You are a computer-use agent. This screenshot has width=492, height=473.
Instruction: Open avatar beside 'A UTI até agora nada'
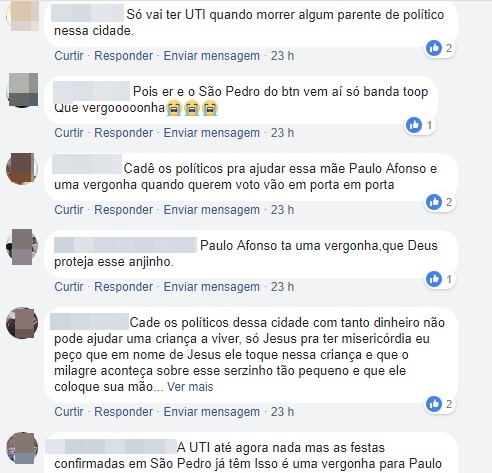coord(22,448)
